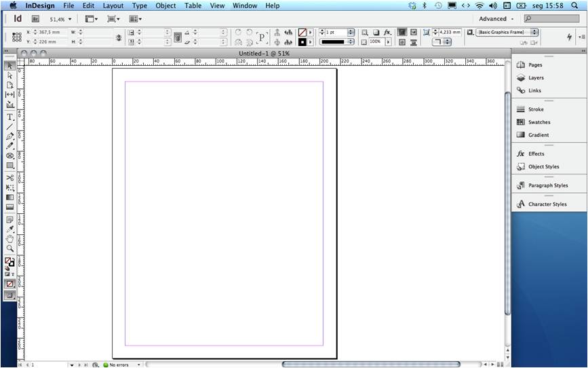Open the Table menu
The width and height of the screenshot is (588, 368).
tap(193, 5)
